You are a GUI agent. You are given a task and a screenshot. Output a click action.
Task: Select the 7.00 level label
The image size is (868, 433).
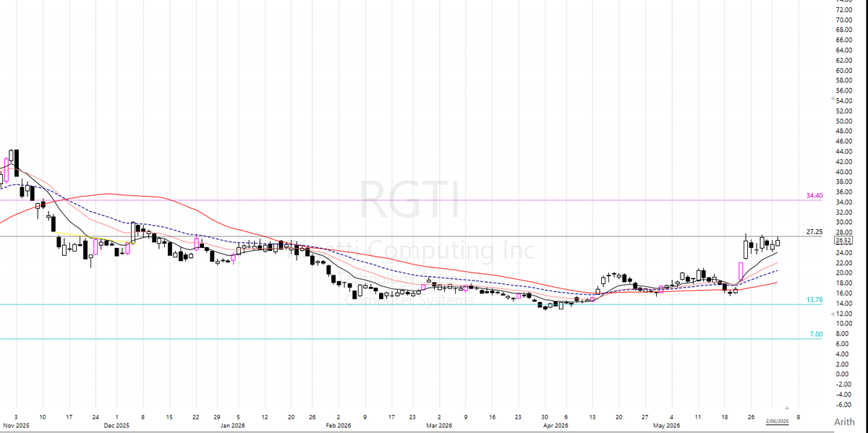click(x=816, y=335)
